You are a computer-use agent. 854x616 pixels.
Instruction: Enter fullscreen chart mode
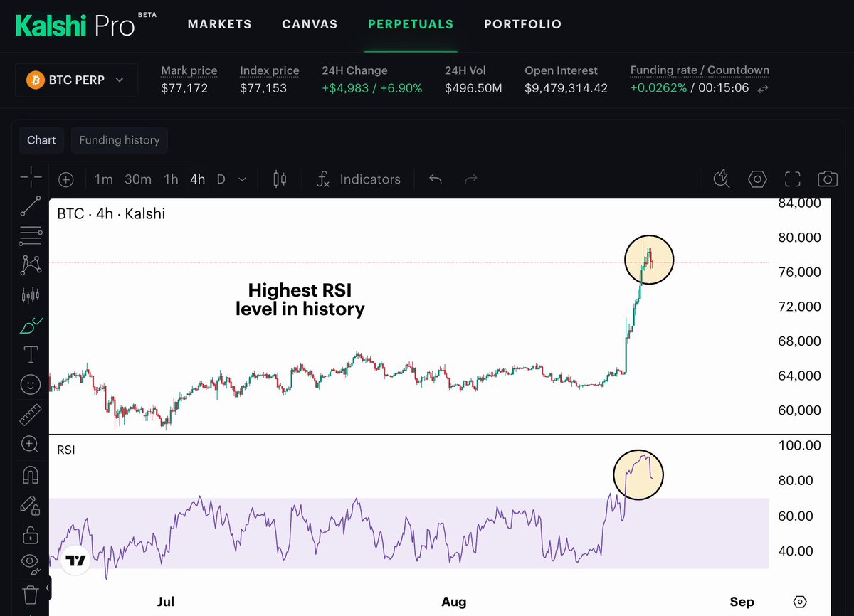click(793, 179)
